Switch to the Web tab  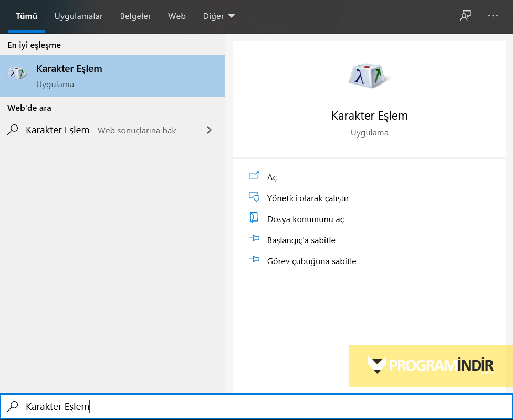coord(176,16)
